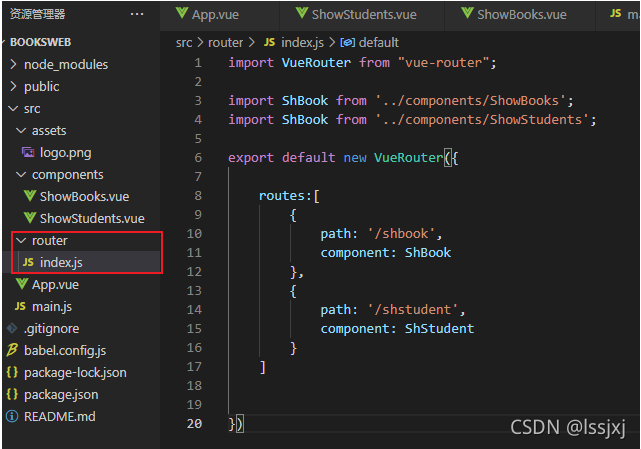Expand the node_modules folder chevron
641x449 pixels.
tap(13, 64)
